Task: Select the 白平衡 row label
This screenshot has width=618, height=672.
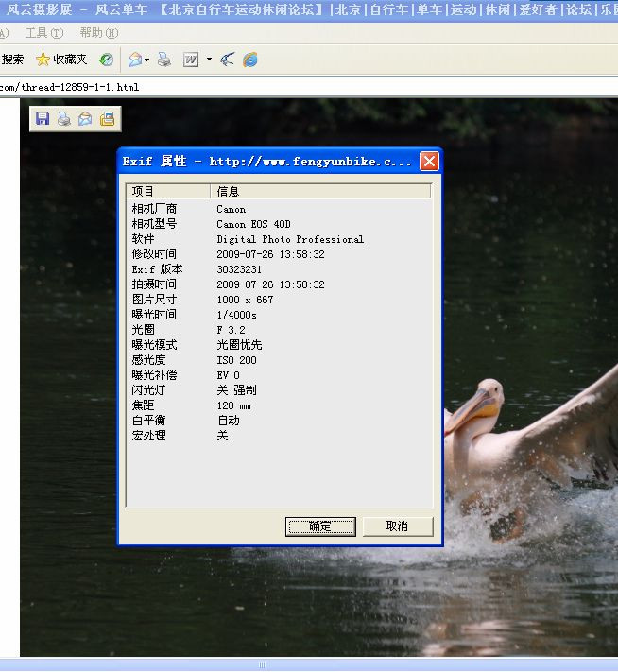Action: (148, 420)
